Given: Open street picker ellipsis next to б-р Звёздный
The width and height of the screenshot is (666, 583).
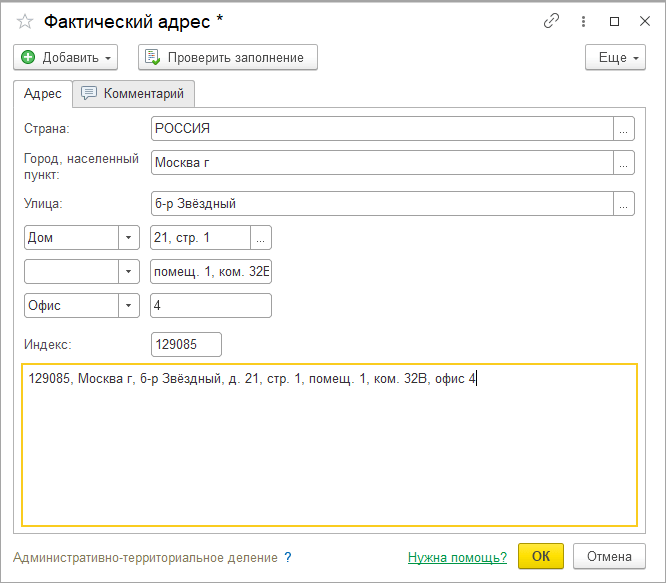Looking at the screenshot, I should coord(624,203).
